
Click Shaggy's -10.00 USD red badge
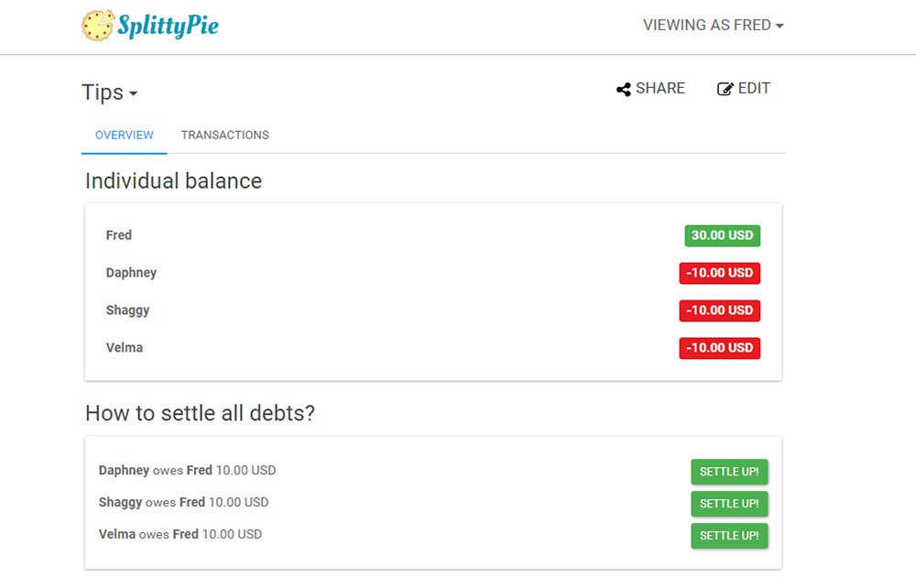[x=720, y=310]
